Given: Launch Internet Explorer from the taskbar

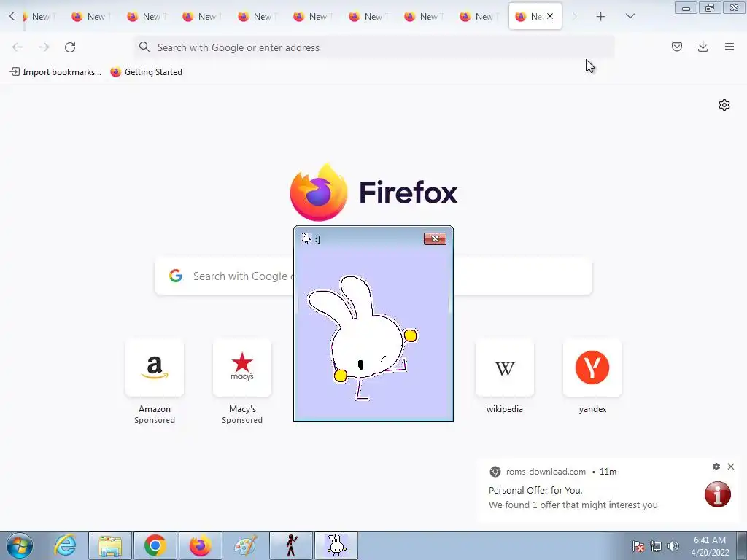Looking at the screenshot, I should (65, 545).
